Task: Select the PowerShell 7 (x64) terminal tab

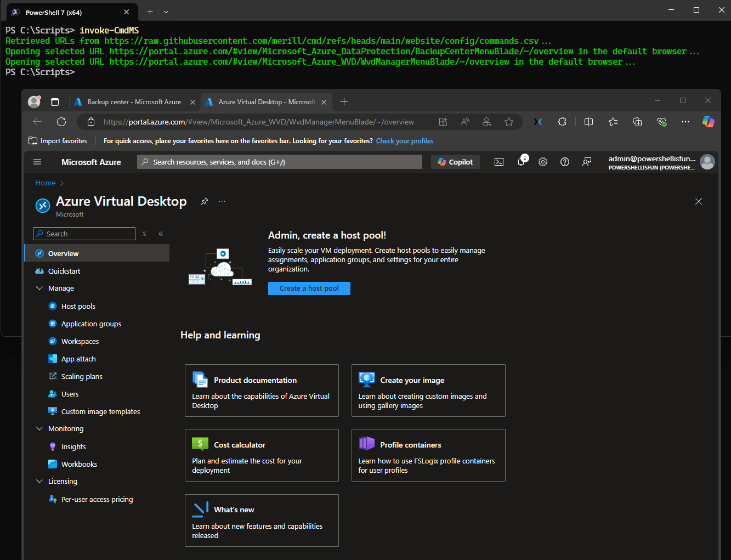Action: [x=70, y=12]
